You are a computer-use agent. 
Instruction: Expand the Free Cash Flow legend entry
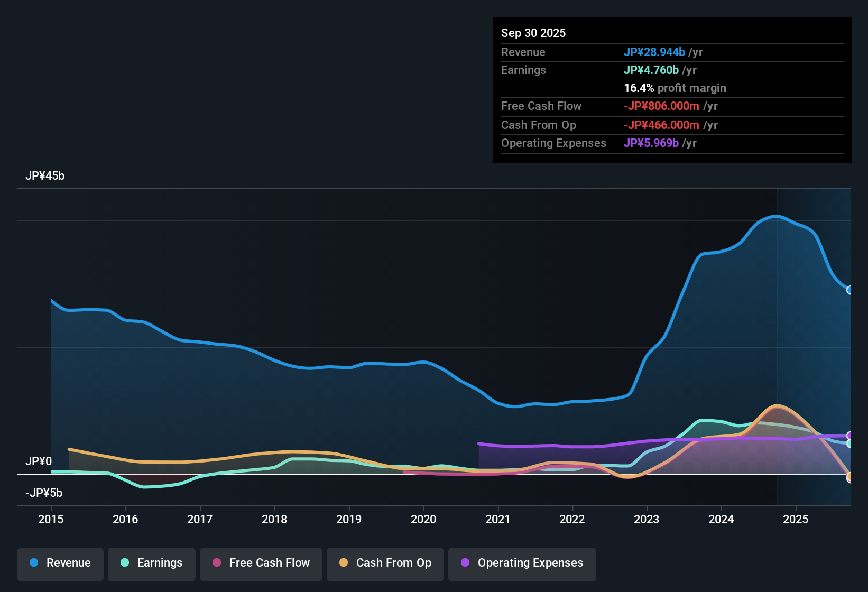point(261,563)
